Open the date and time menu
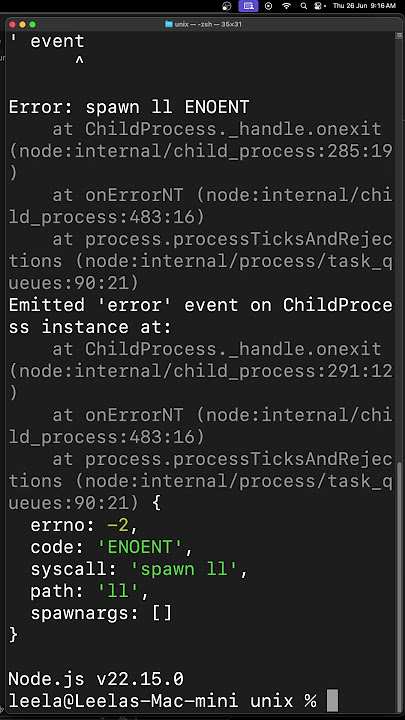Viewport: 405px width, 720px height. [x=364, y=6]
